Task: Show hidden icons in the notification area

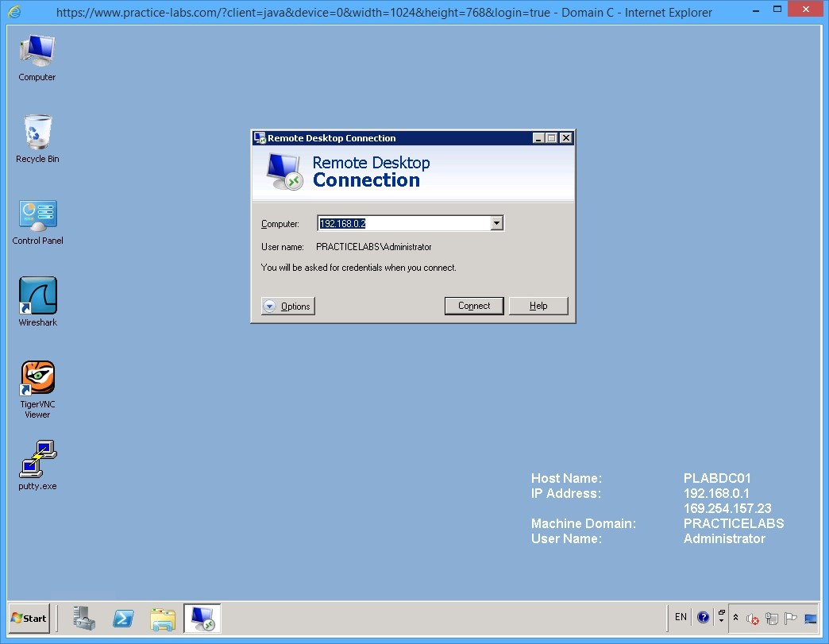Action: 735,619
